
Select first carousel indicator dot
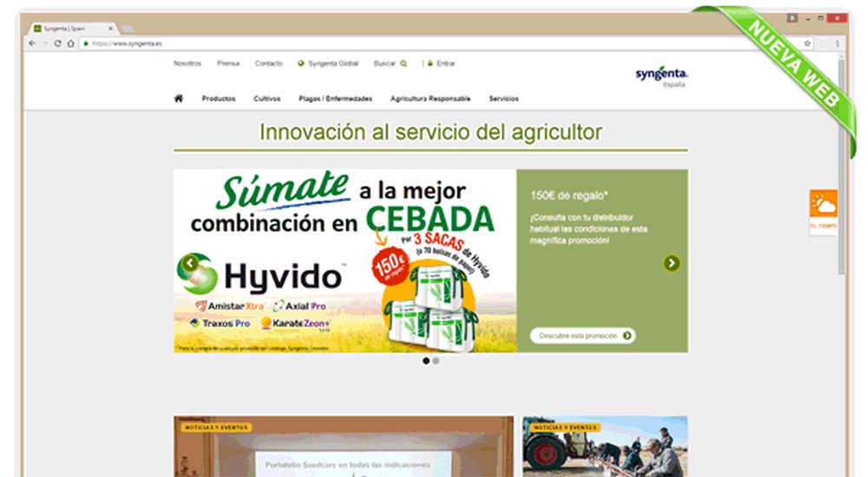pos(426,361)
